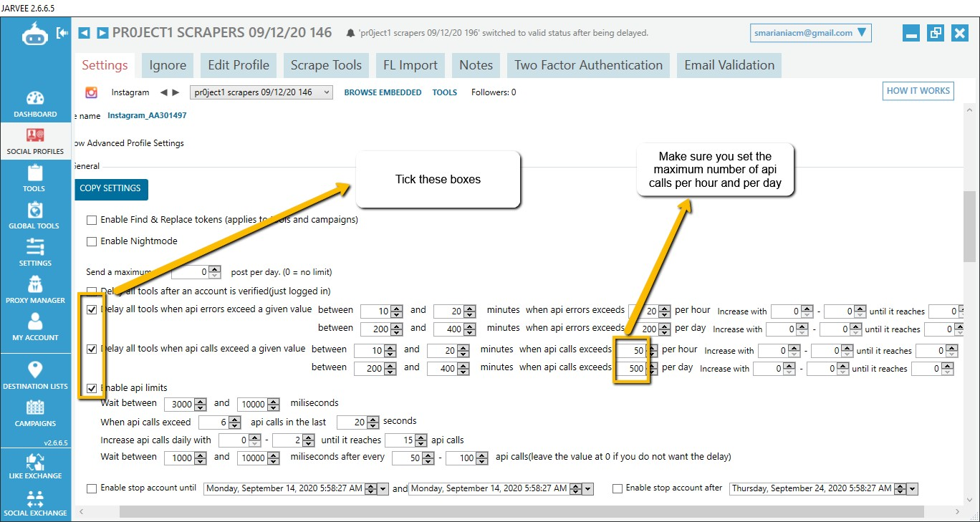Click the Instagram platform icon
The height and width of the screenshot is (522, 980).
pyautogui.click(x=92, y=92)
